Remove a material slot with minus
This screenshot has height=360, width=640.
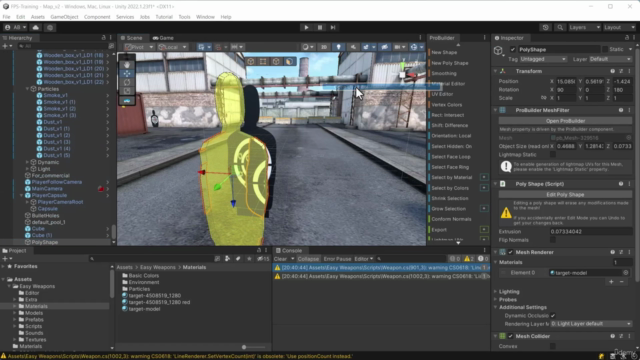[x=622, y=282]
